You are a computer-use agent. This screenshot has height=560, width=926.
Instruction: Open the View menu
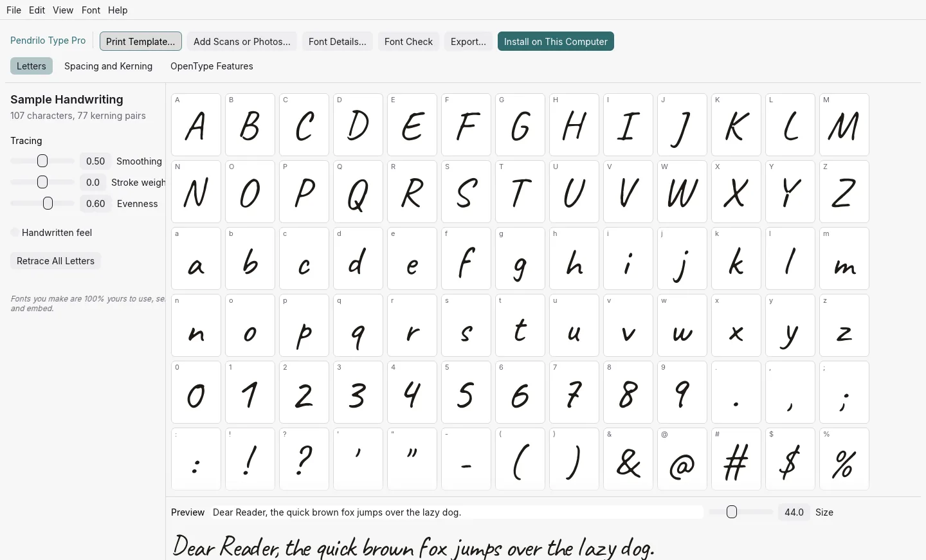point(63,10)
